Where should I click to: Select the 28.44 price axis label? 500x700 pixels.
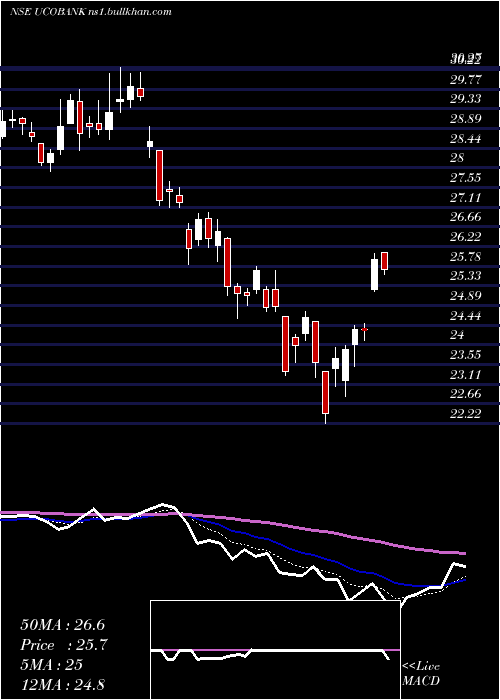466,138
